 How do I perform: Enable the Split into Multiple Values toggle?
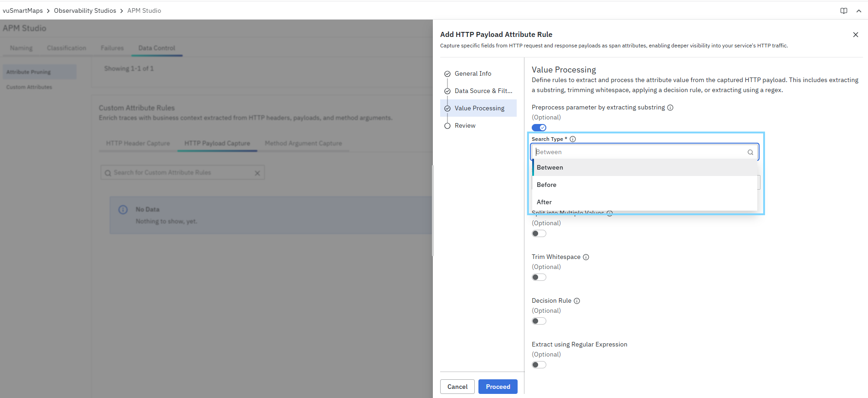pos(539,233)
